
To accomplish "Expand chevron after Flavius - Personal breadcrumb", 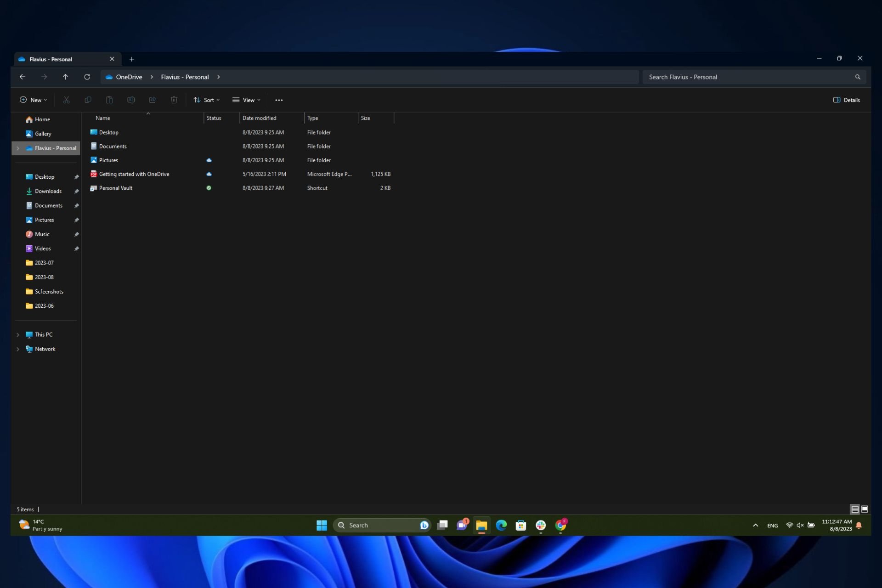I will click(x=218, y=77).
